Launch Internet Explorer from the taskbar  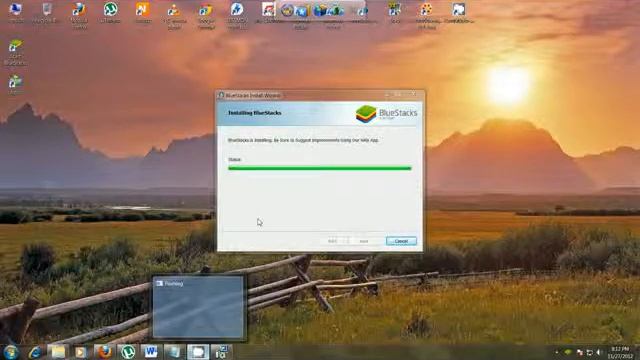tap(35, 352)
